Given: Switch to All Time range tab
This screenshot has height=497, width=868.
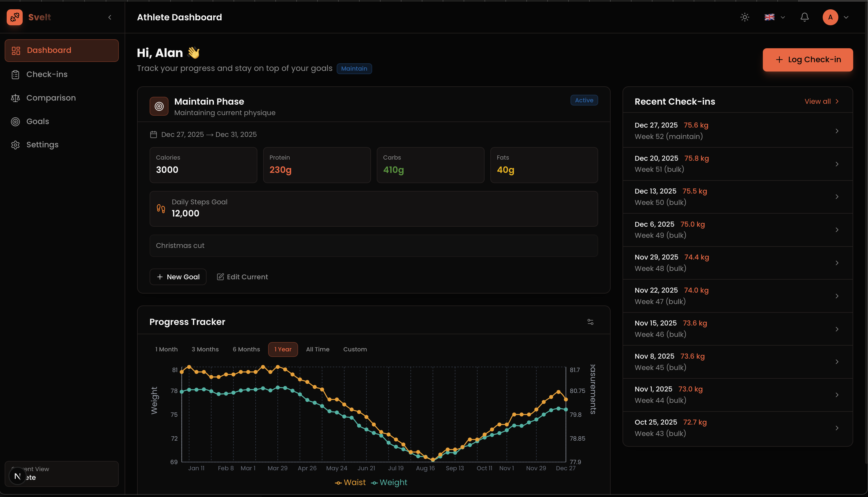Looking at the screenshot, I should 317,349.
